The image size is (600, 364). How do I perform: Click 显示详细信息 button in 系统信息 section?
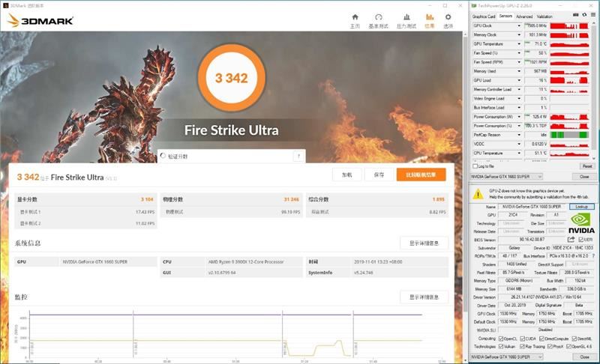click(x=424, y=243)
